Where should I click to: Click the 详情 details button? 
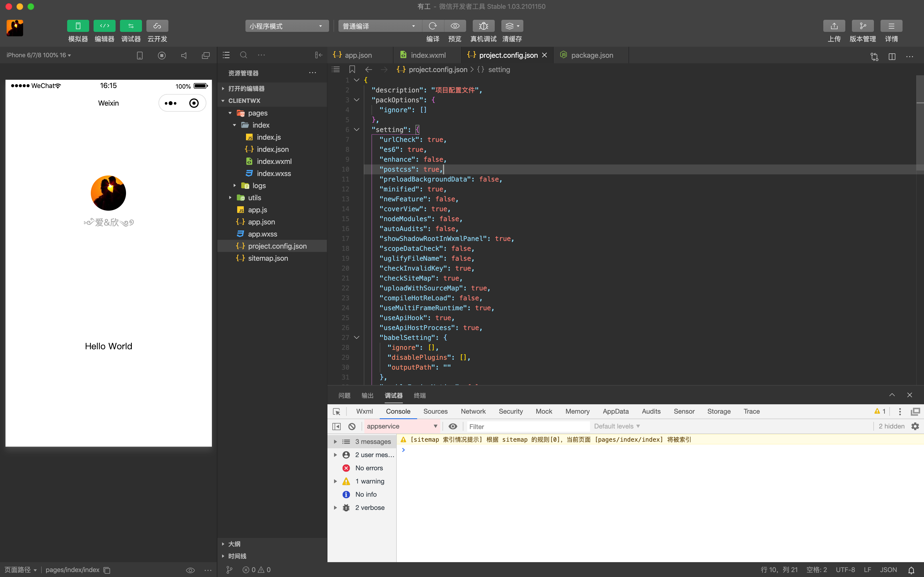(x=892, y=26)
